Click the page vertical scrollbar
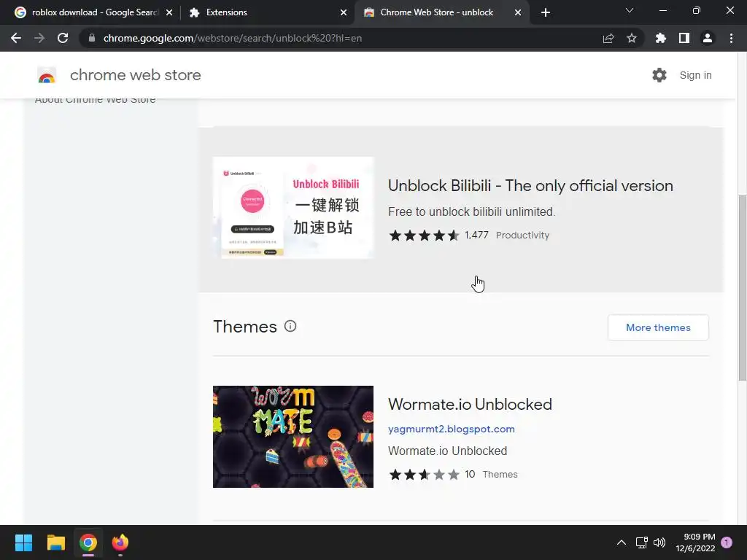 pyautogui.click(x=742, y=287)
